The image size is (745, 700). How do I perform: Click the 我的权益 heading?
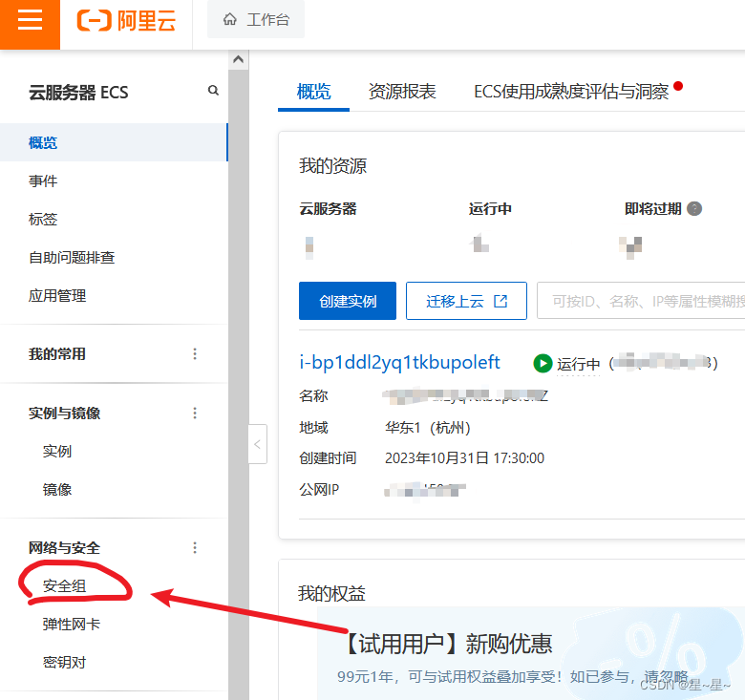331,593
